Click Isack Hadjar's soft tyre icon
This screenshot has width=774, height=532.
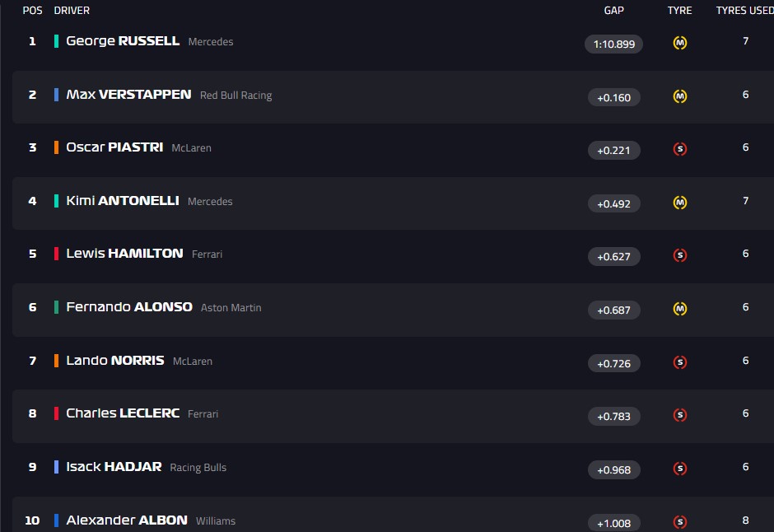(680, 469)
